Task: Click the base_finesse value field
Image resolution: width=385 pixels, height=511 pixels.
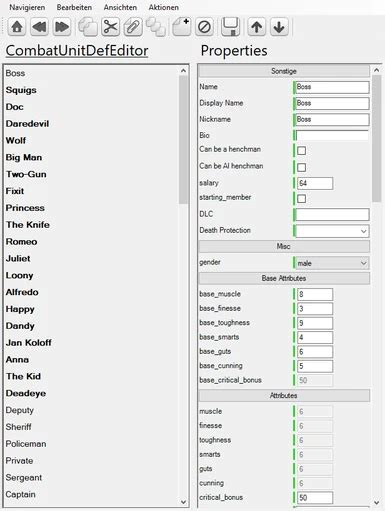Action: [x=315, y=309]
